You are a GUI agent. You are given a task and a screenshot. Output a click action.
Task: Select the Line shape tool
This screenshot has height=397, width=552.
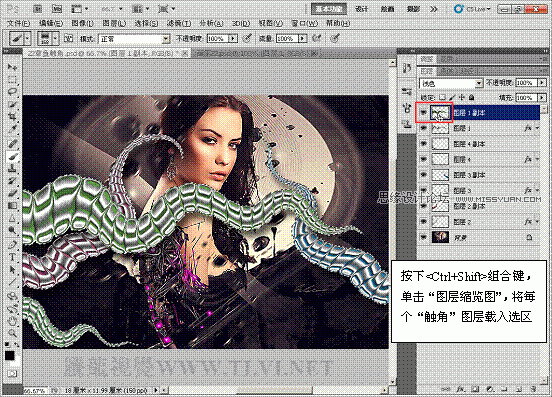click(x=12, y=282)
